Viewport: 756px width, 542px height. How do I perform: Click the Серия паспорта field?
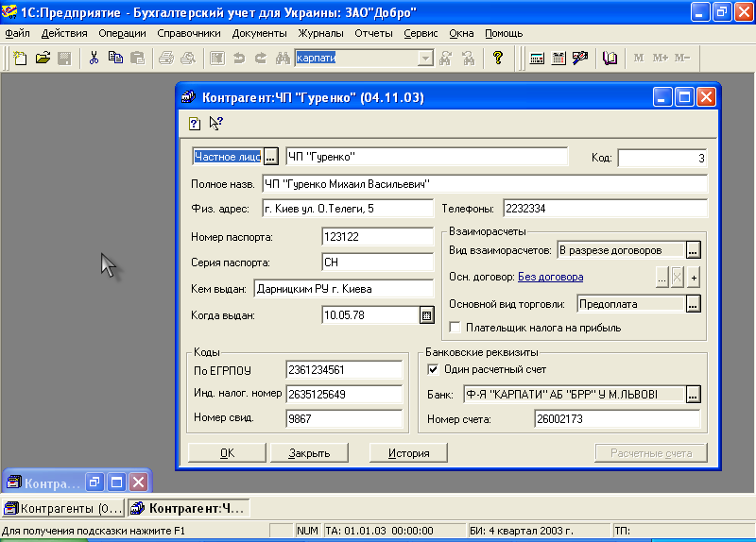[377, 263]
